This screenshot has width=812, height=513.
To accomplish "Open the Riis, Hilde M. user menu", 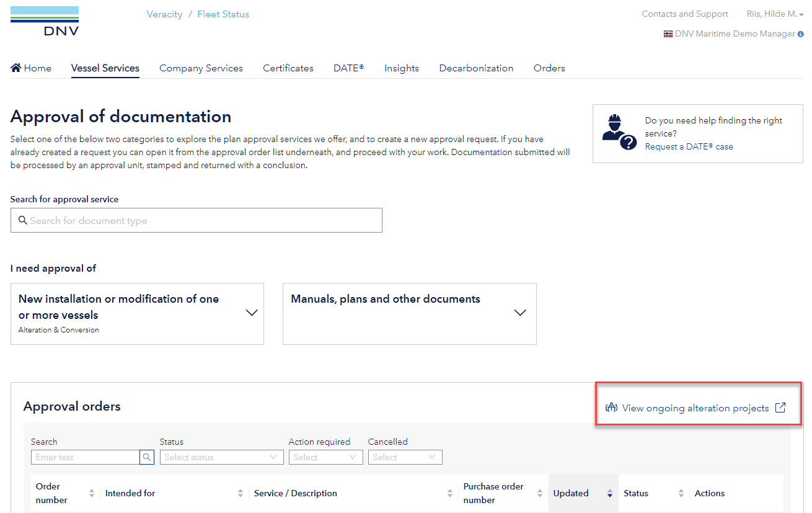I will 775,14.
